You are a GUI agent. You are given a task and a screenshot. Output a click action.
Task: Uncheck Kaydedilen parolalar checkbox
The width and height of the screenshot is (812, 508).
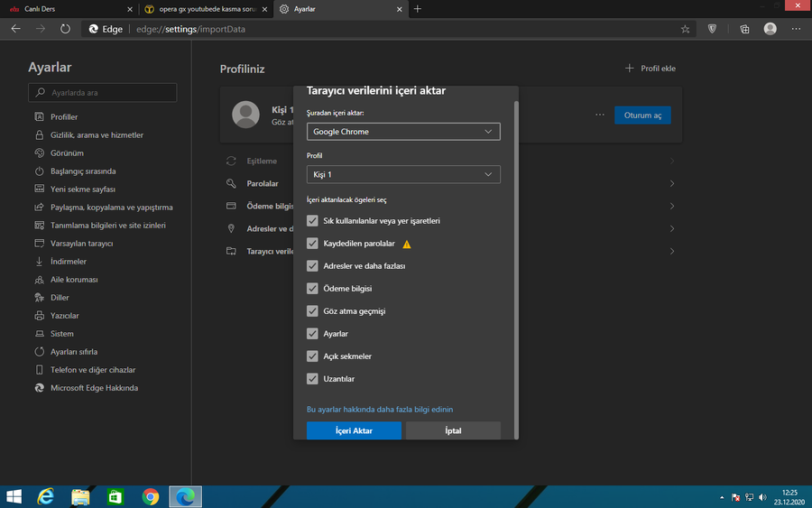[x=312, y=244]
